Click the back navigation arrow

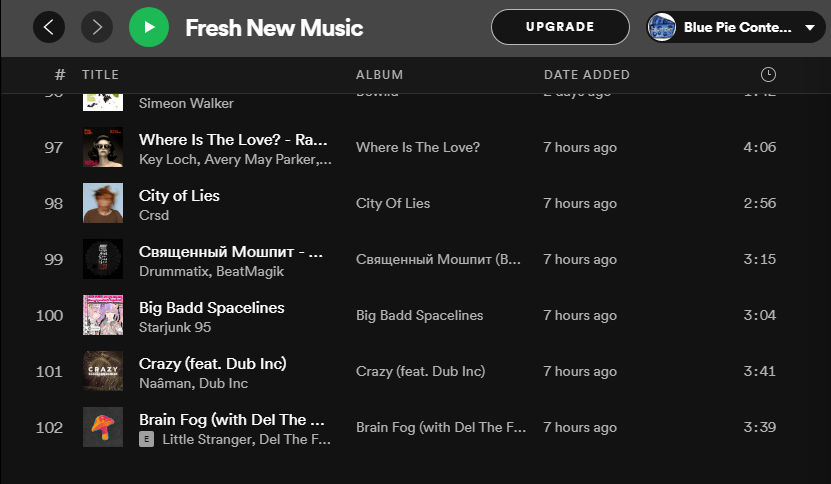pos(49,27)
